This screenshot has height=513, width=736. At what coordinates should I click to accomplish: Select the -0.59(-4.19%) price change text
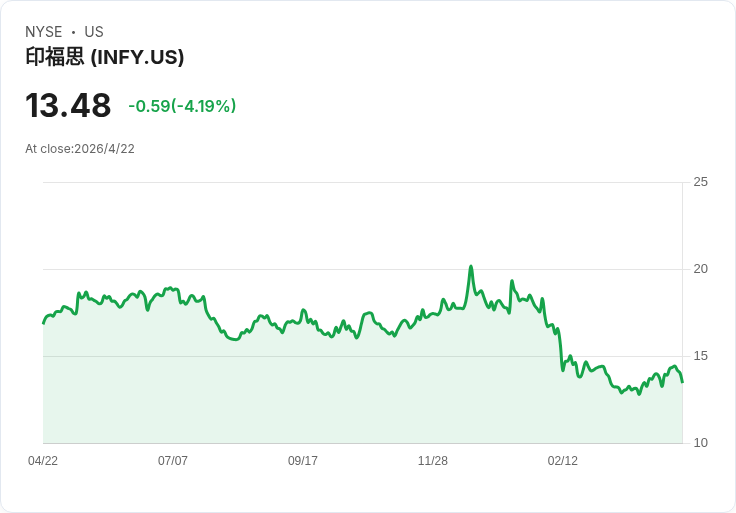182,106
